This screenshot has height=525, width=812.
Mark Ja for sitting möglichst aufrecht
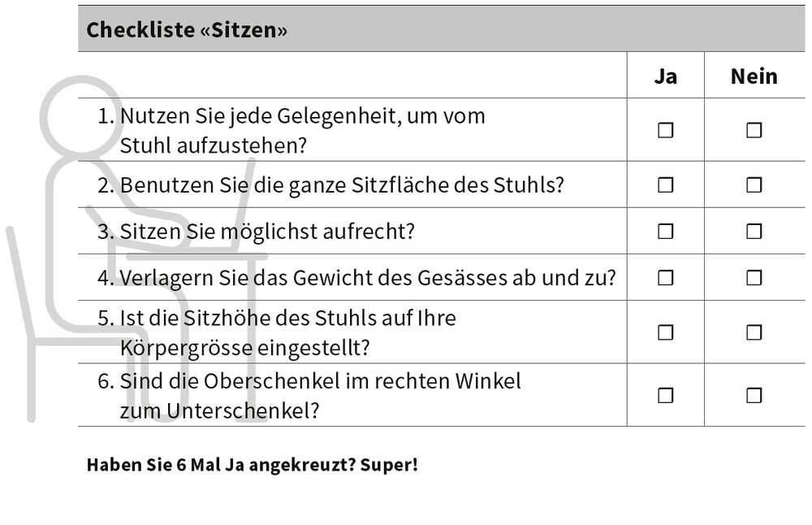[x=666, y=231]
